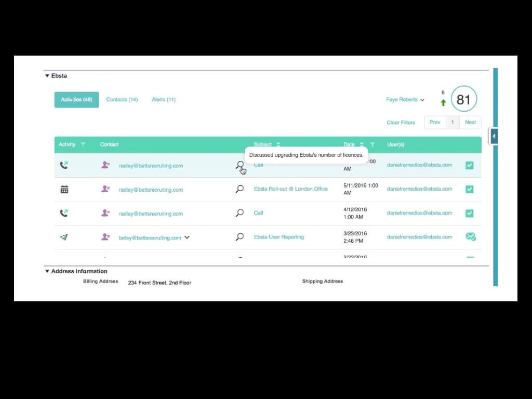Click calendar icon in Ebsta Roll-out row
The height and width of the screenshot is (399, 532).
[x=64, y=189]
